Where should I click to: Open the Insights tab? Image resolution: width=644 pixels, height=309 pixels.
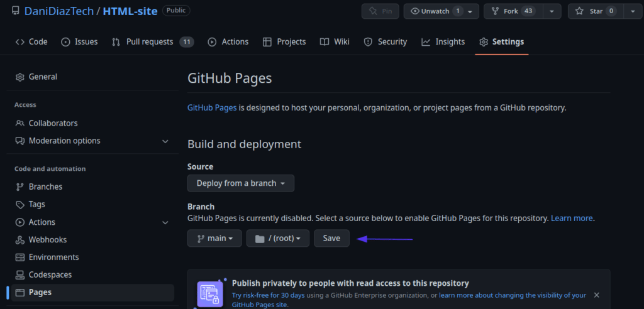[x=443, y=42]
